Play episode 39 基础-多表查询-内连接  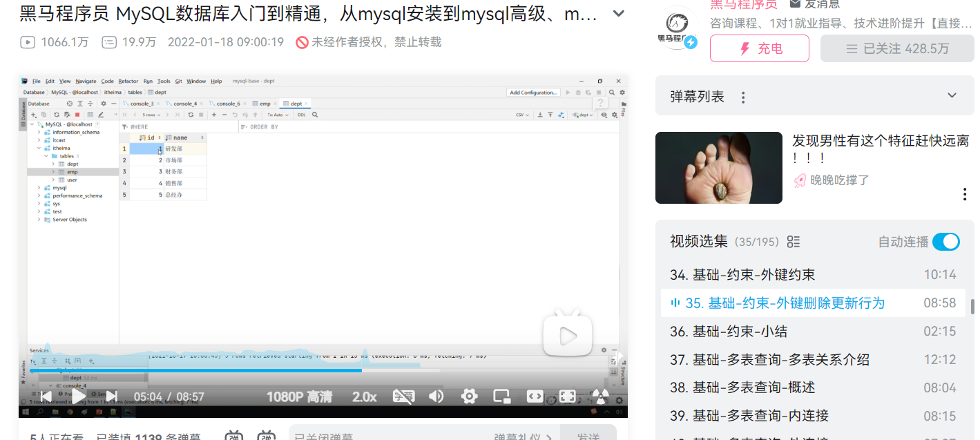[x=813, y=416]
